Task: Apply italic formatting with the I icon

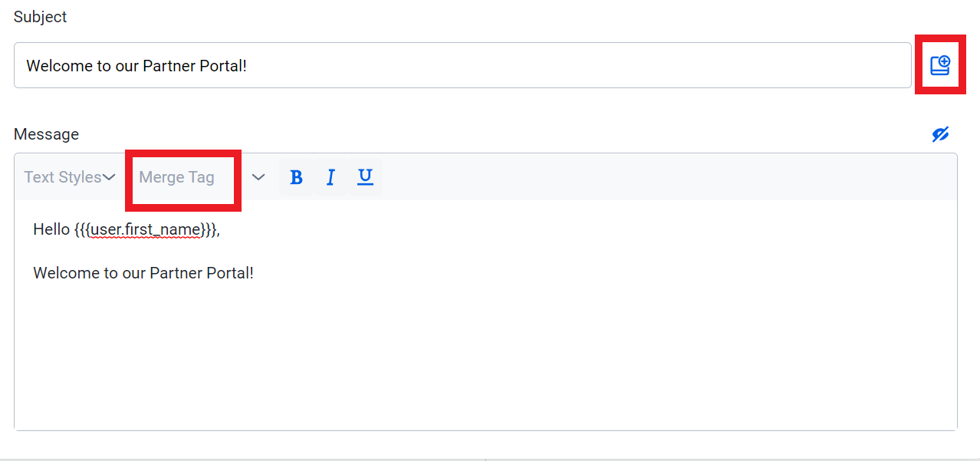Action: (331, 177)
